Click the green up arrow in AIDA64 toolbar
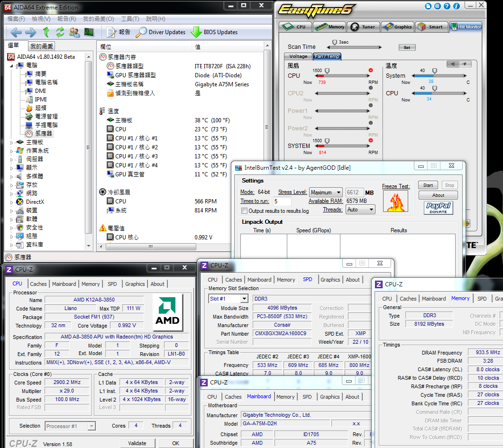The height and width of the screenshot is (448, 503). point(46,32)
